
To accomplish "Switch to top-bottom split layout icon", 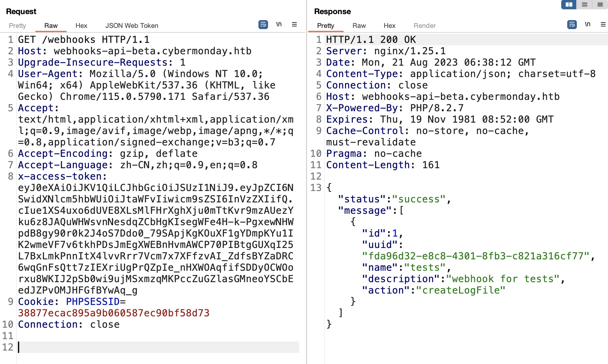I will (x=584, y=4).
